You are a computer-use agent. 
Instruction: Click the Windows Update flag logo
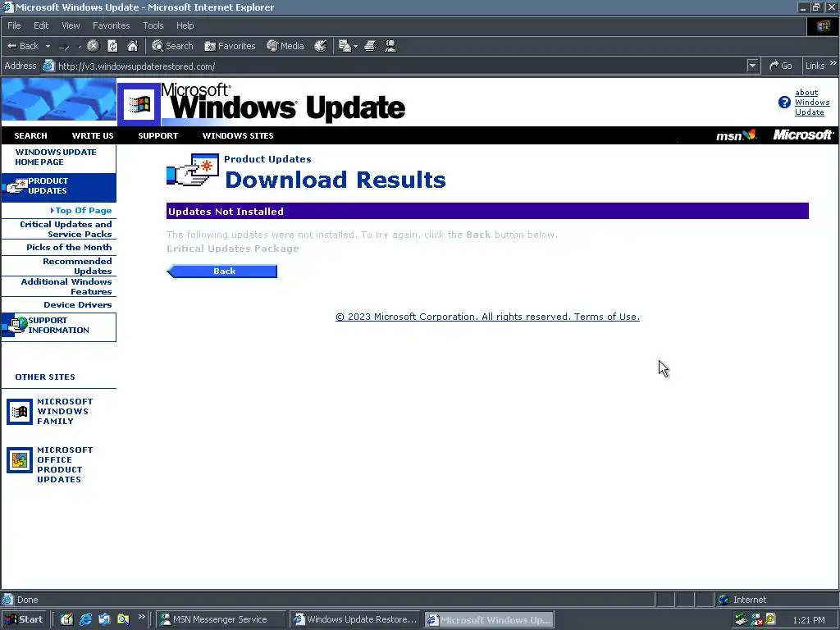coord(139,104)
